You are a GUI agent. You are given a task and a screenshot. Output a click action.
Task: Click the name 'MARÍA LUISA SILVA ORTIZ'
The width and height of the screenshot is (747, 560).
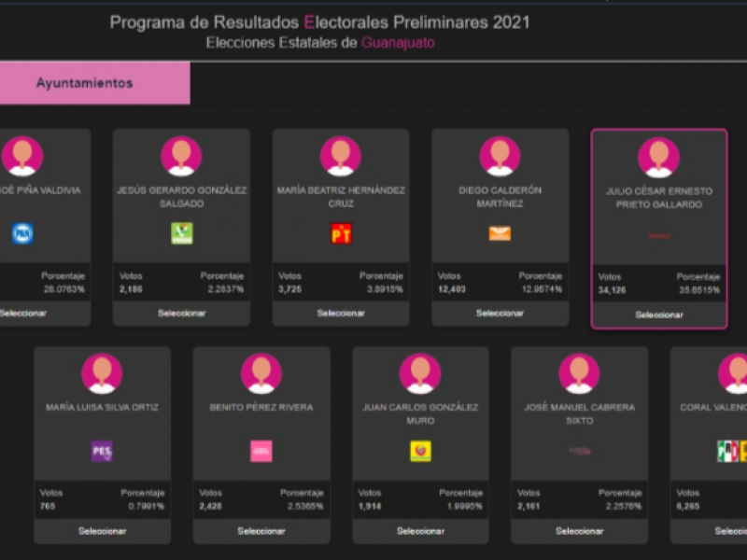pyautogui.click(x=102, y=407)
